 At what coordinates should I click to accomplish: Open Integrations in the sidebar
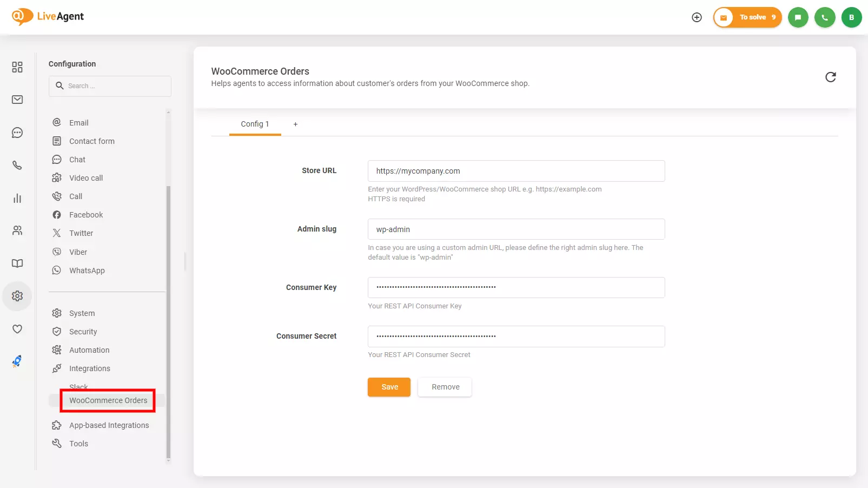pos(89,368)
